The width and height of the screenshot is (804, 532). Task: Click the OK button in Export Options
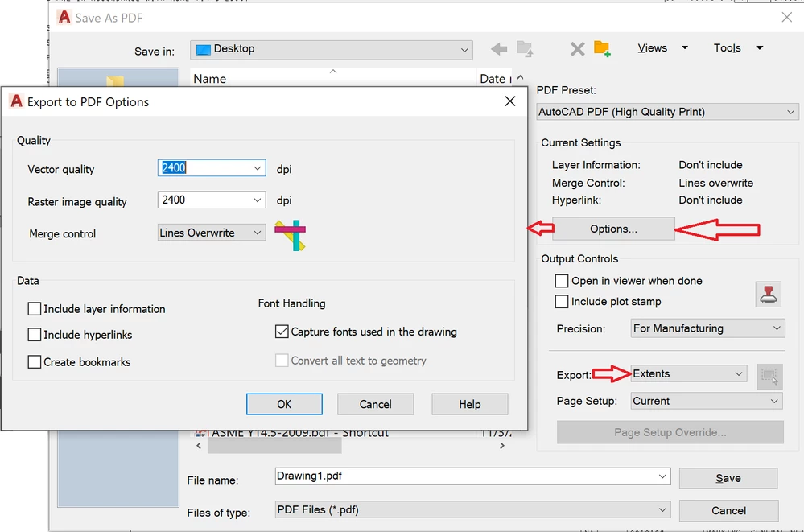point(284,403)
